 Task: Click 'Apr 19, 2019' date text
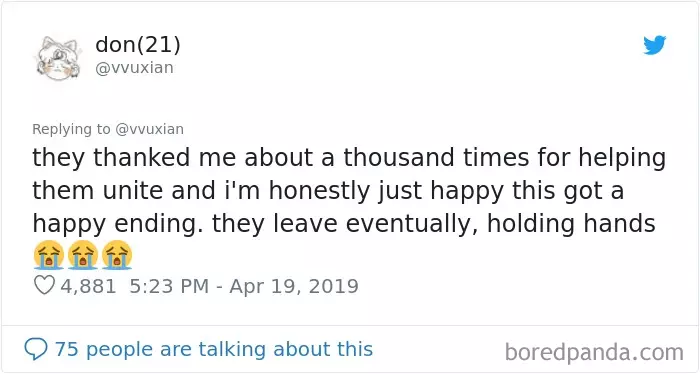point(294,287)
